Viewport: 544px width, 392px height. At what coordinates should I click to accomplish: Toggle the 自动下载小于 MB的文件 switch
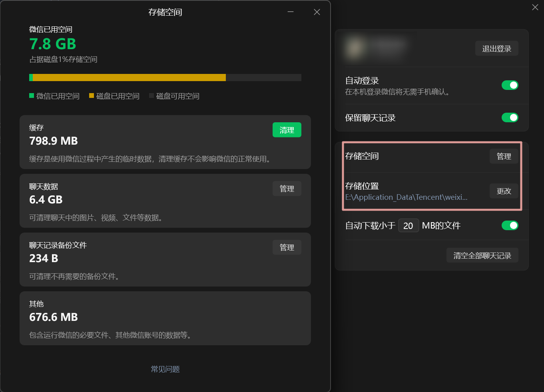pos(510,225)
